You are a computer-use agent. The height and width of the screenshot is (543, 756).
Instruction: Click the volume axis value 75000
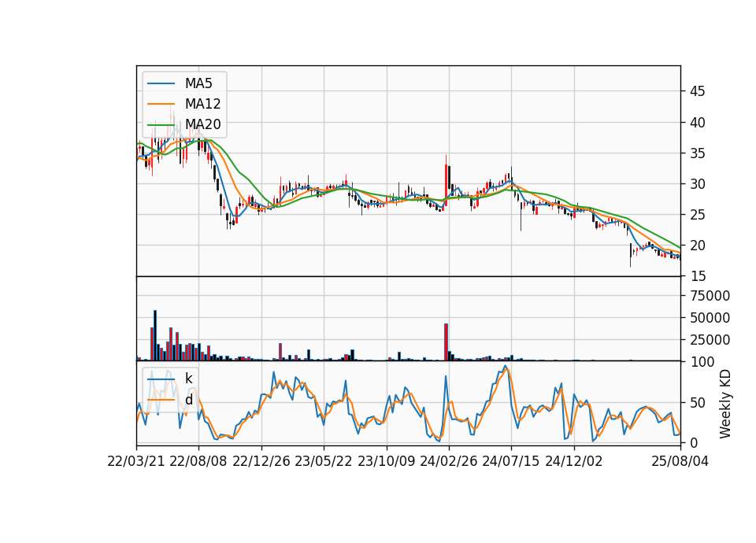point(710,296)
